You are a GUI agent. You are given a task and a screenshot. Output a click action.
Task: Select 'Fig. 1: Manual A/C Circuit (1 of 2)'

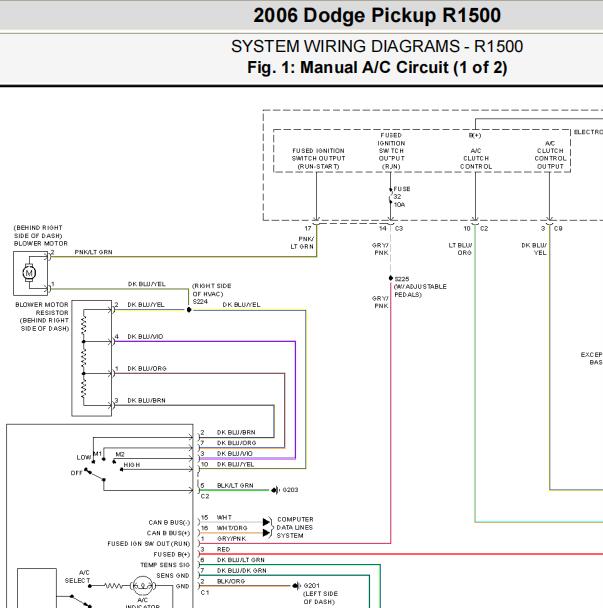377,67
